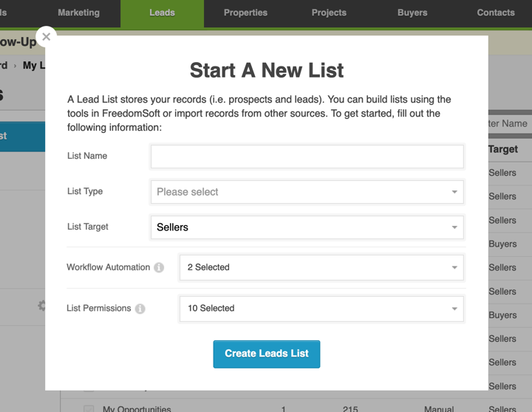The image size is (532, 412).
Task: Open the List Type dropdown
Action: 307,192
